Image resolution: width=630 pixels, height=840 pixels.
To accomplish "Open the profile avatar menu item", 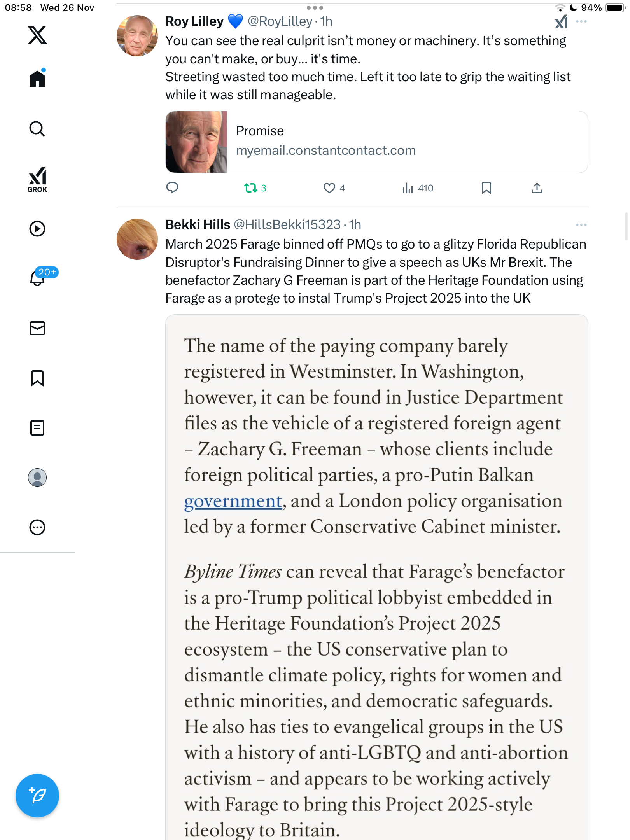I will (x=37, y=478).
